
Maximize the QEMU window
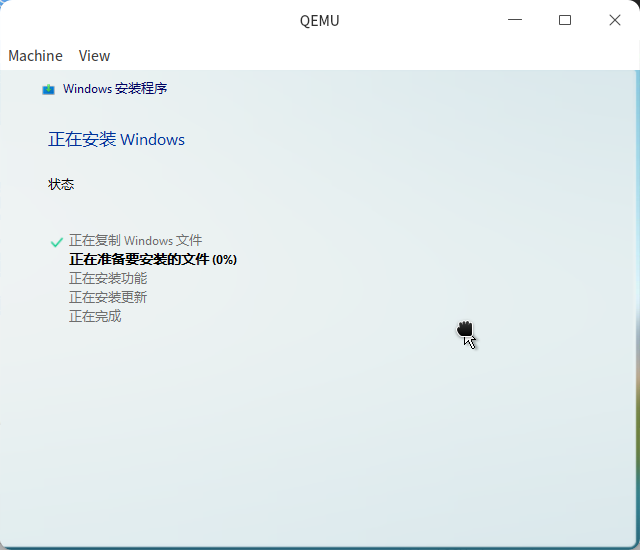point(565,20)
